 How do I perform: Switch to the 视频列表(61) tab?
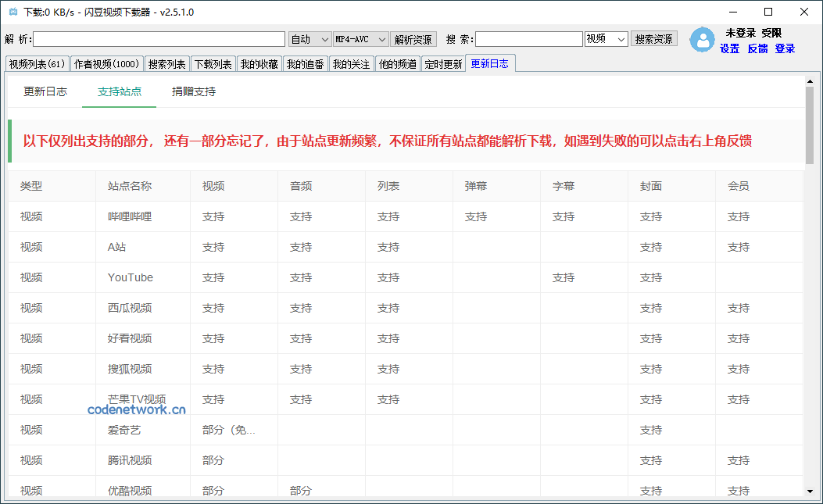[x=37, y=64]
